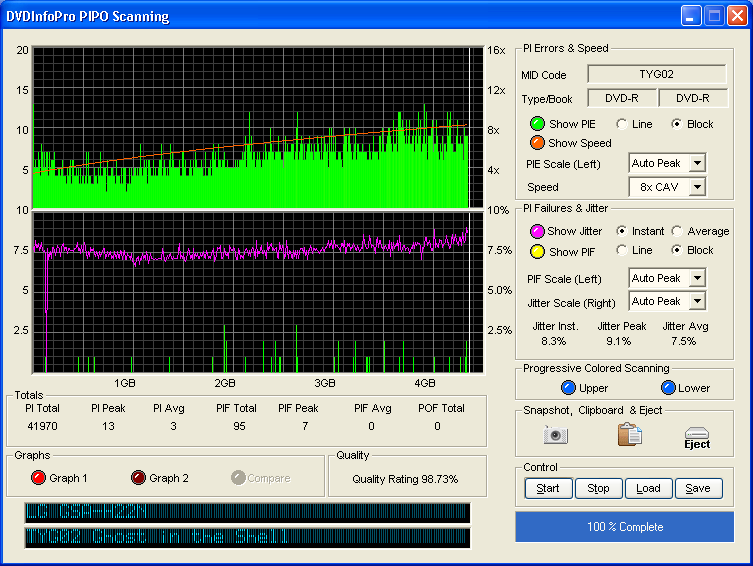
Task: Toggle the orange Show Speed indicator
Action: [x=538, y=143]
